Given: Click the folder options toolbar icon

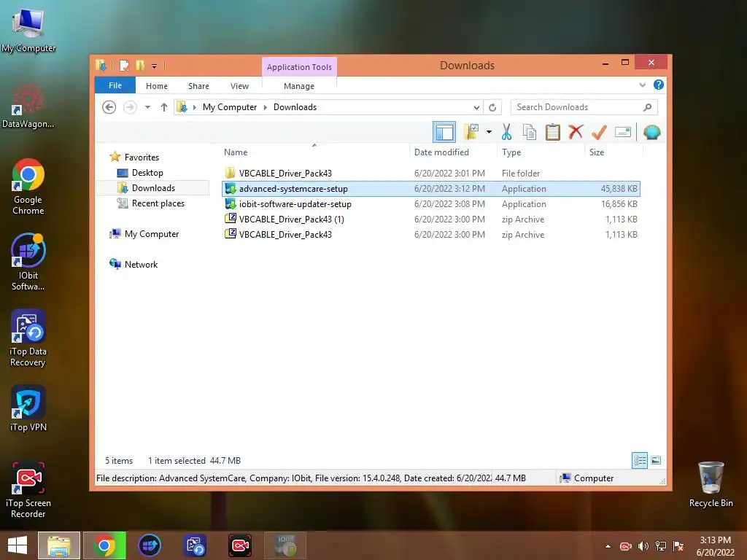Looking at the screenshot, I should [471, 132].
